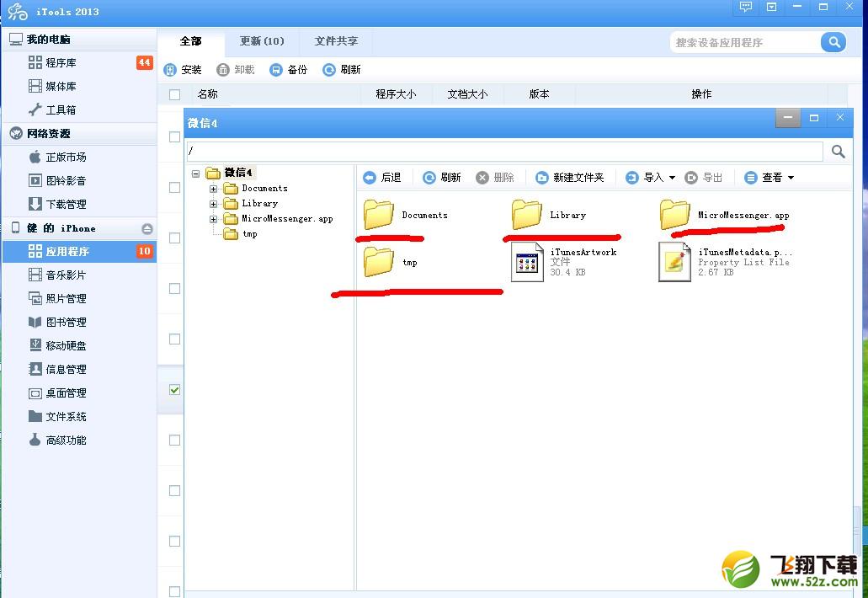Select the tmp folder in the file pane

(391, 263)
